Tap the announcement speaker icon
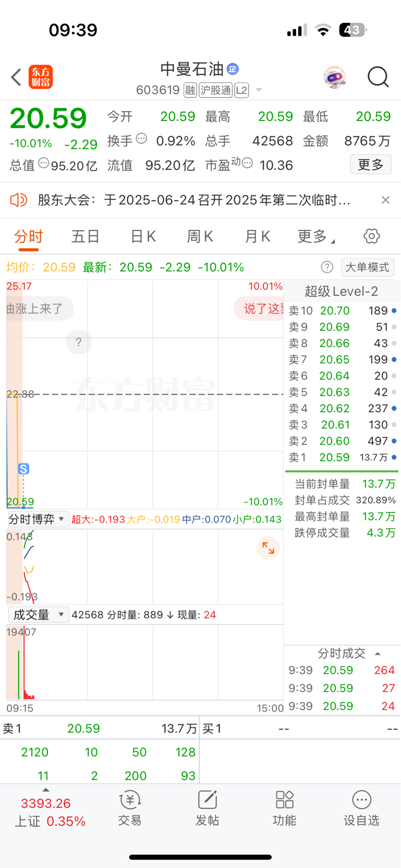The height and width of the screenshot is (868, 401). (x=19, y=200)
